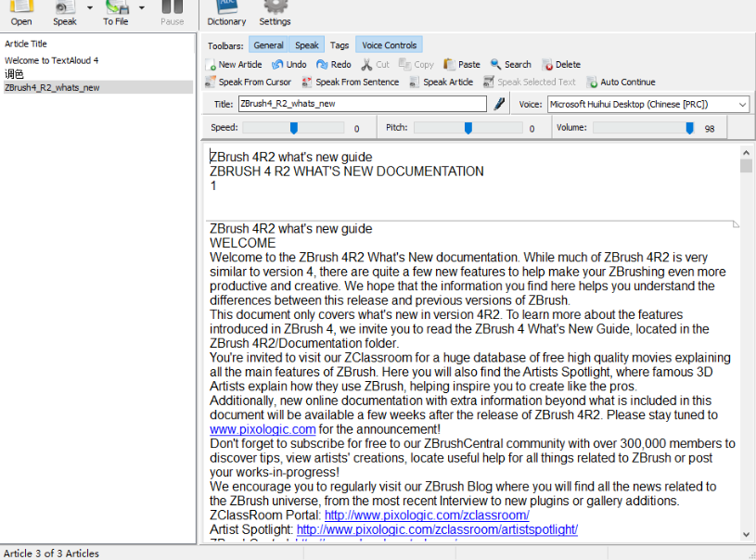This screenshot has width=756, height=560.
Task: Expand the To File dropdown arrow
Action: pyautogui.click(x=142, y=7)
